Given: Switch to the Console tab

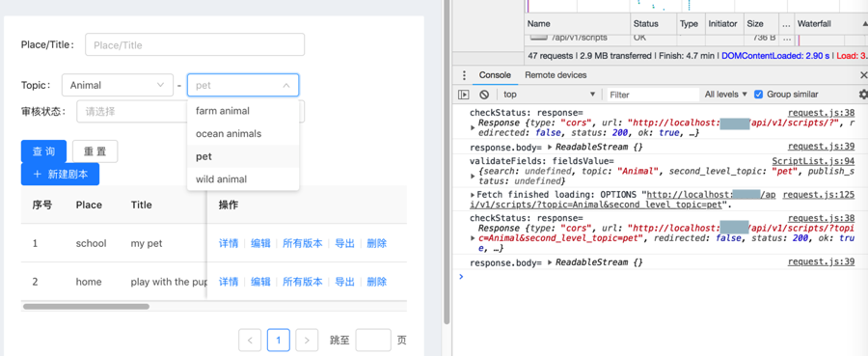Looking at the screenshot, I should click(495, 75).
